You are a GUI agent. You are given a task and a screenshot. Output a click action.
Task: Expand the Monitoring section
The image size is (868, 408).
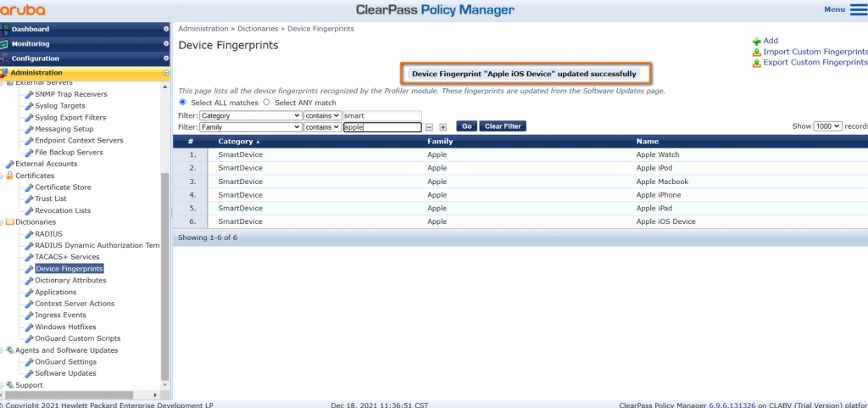click(x=166, y=44)
